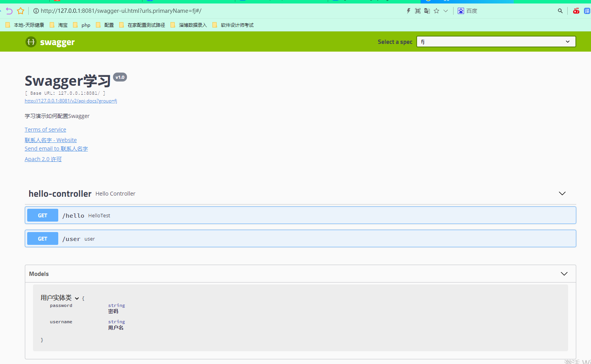
Task: Open the 联系人名字 - Website link
Action: point(51,140)
